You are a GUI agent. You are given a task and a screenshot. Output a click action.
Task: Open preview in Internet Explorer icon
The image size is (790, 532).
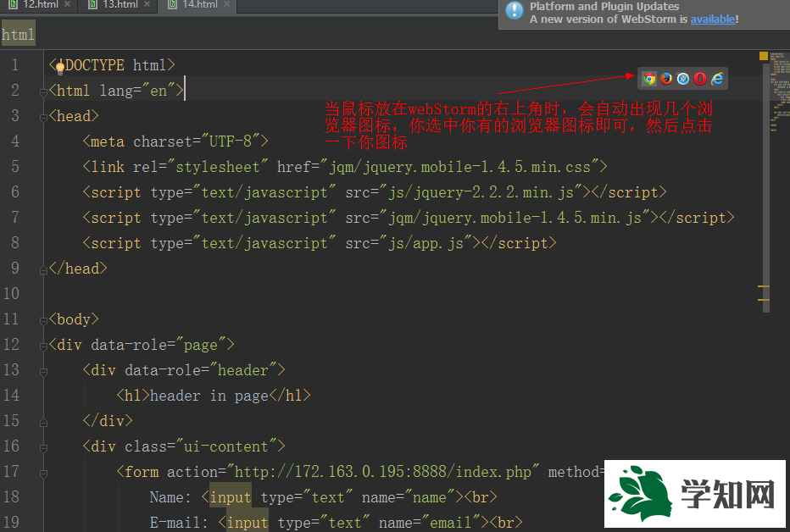[x=717, y=79]
